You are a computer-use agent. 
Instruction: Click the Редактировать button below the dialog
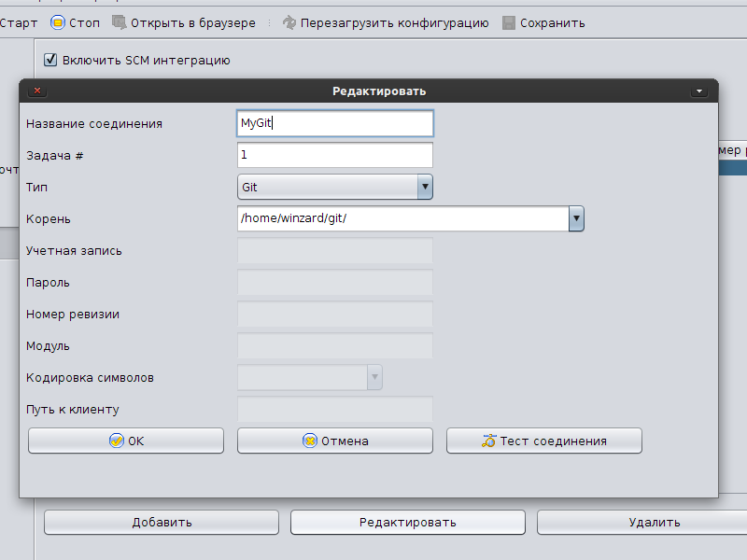(x=407, y=522)
